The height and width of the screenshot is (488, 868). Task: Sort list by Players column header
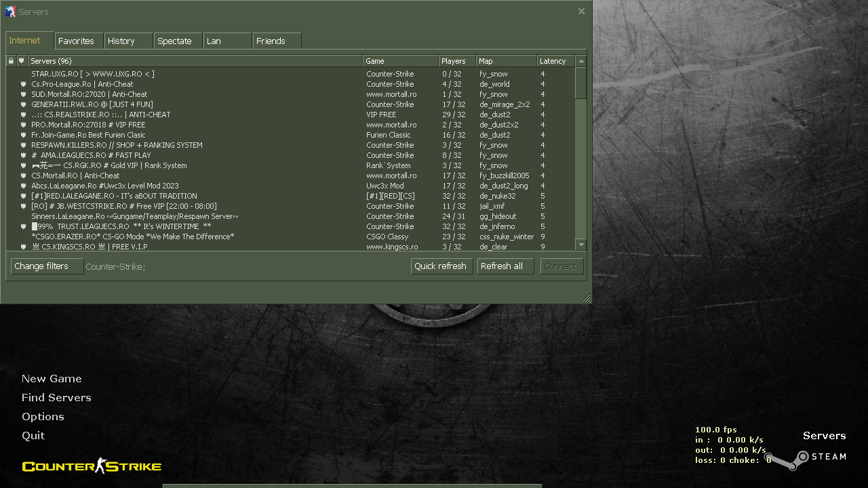point(456,61)
